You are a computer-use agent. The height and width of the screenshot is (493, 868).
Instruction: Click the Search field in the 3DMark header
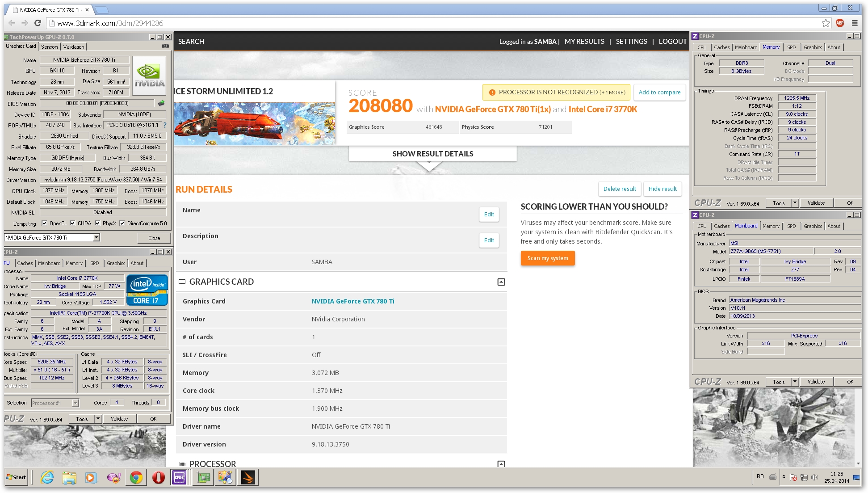pos(191,42)
